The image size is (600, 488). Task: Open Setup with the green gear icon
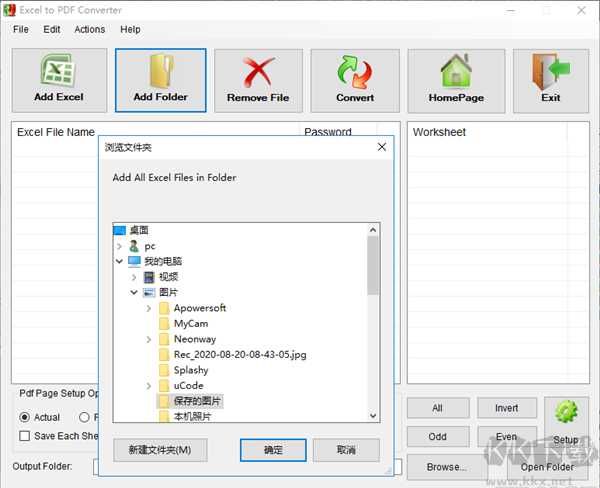click(566, 414)
